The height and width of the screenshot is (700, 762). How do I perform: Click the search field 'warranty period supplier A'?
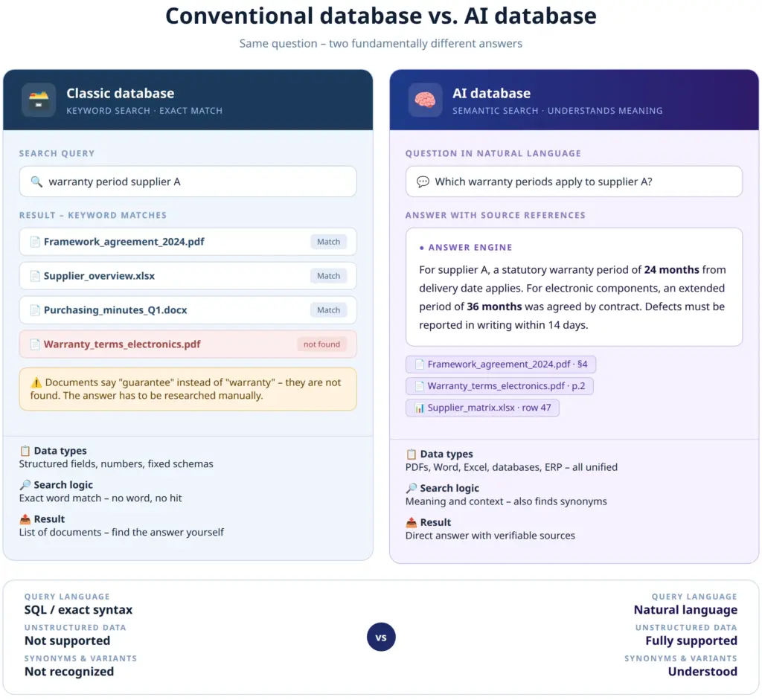pos(188,182)
